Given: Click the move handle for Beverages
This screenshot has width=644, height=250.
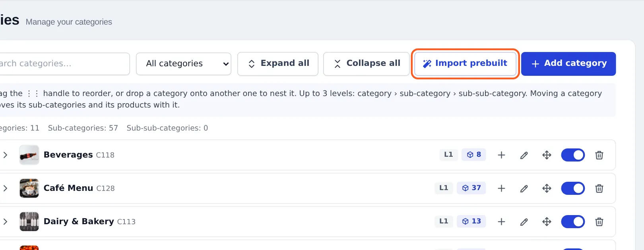Looking at the screenshot, I should point(547,155).
